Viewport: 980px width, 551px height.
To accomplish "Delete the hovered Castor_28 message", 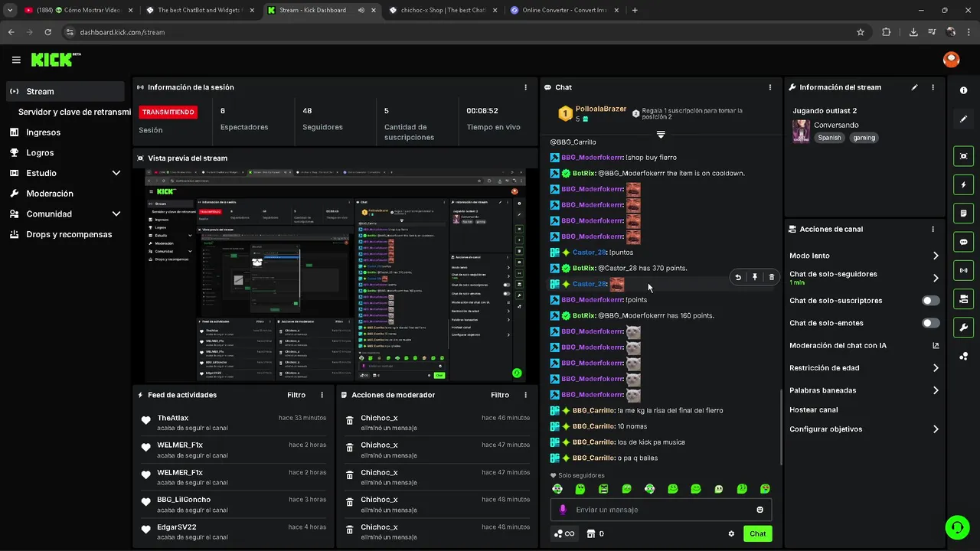I will point(771,277).
